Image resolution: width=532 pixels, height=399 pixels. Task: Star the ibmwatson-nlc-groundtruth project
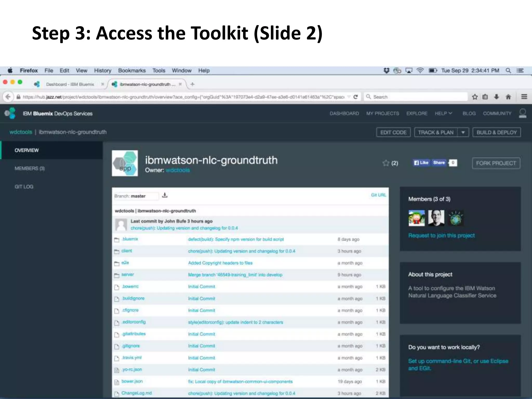[x=386, y=163]
